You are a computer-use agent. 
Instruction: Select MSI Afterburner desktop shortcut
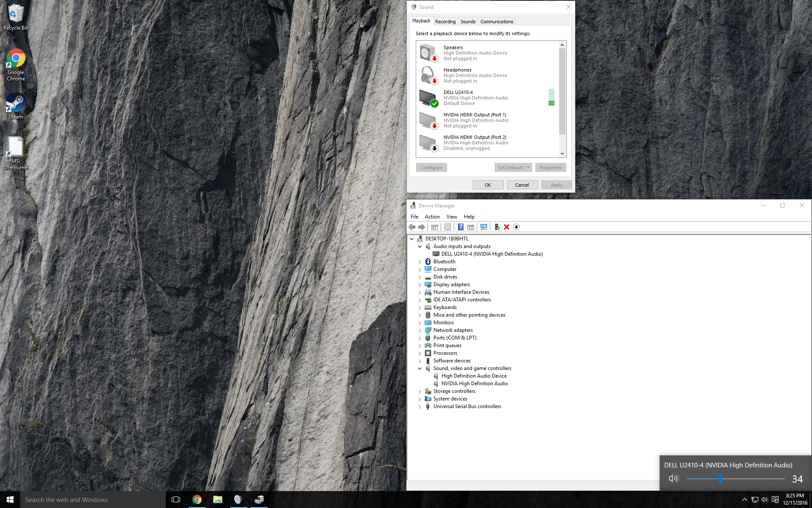(16, 153)
